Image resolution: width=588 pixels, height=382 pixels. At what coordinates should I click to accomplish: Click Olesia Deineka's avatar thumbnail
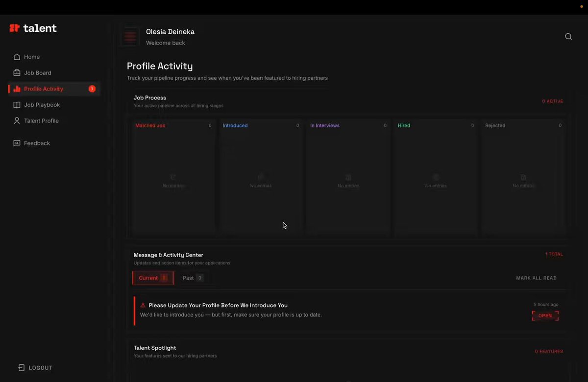(x=130, y=37)
